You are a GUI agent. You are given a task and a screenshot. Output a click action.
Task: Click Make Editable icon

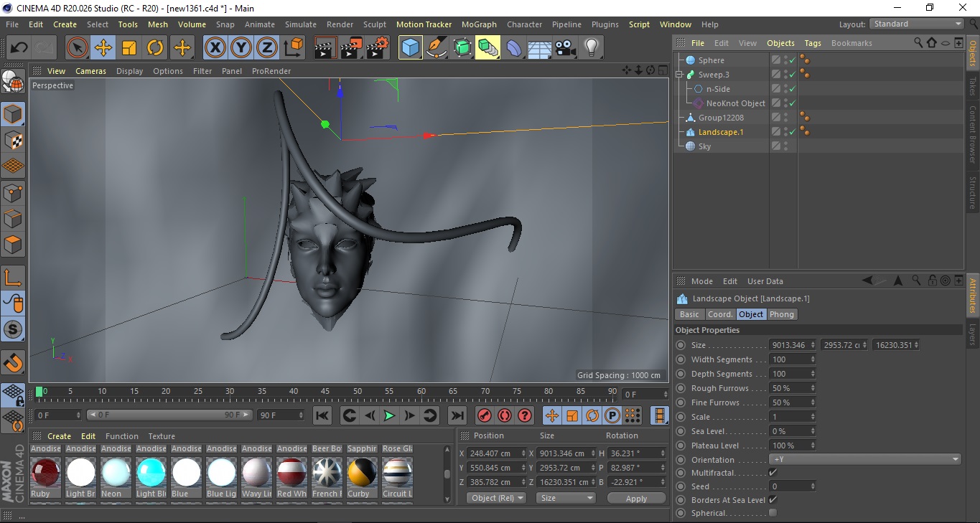[x=13, y=82]
